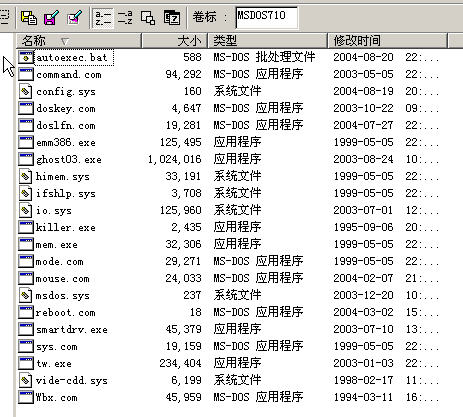Click the size value 234,404
This screenshot has width=463, height=417.
tap(180, 363)
